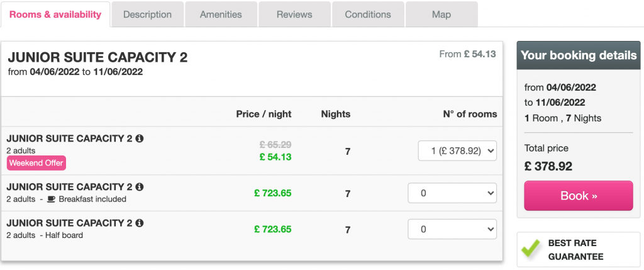Click the pink Book button
This screenshot has height=270, width=644.
579,196
